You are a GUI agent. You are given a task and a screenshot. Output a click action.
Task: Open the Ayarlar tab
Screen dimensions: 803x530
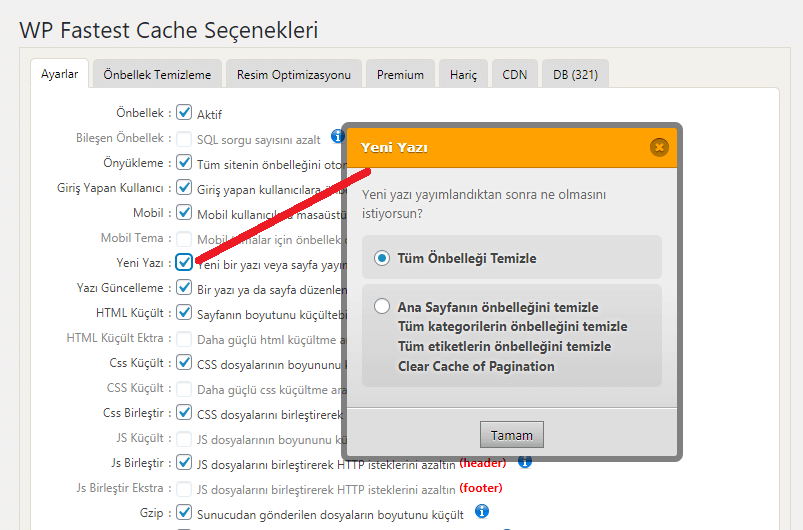(59, 74)
